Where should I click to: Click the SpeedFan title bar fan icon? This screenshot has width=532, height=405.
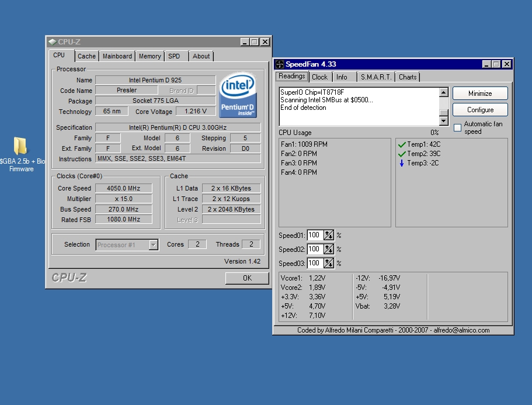(x=280, y=64)
